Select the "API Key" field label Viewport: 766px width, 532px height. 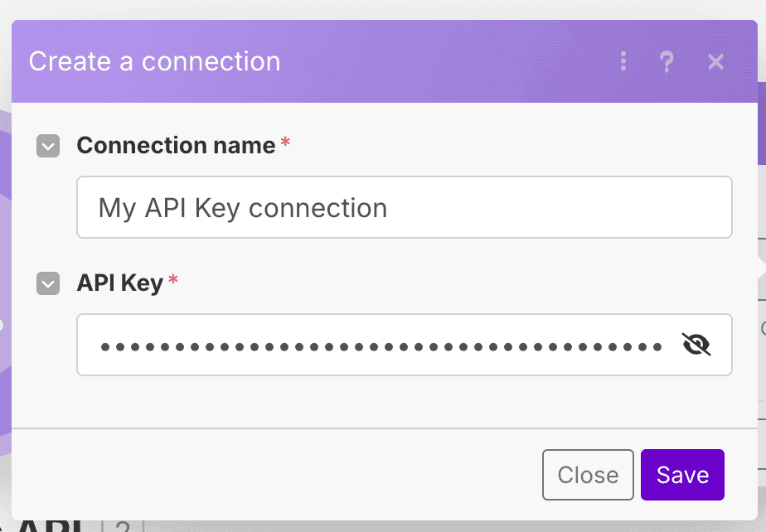(x=120, y=283)
